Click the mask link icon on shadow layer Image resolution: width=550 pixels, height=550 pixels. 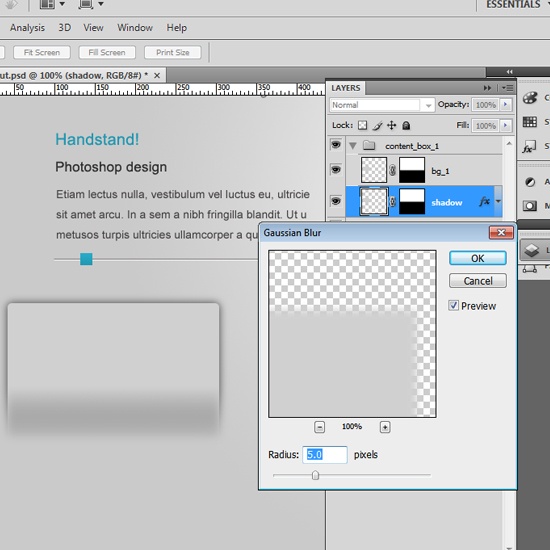point(393,202)
